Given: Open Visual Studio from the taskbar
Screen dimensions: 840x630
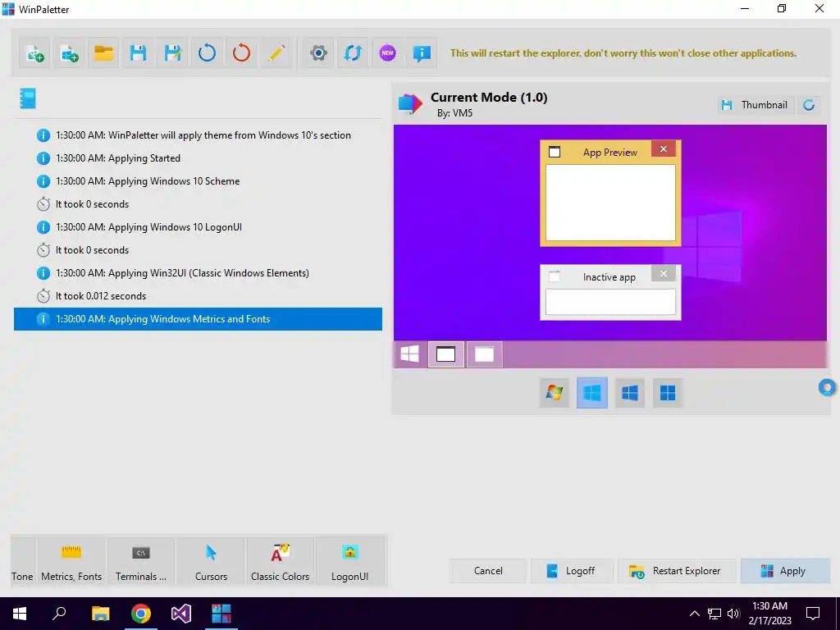Looking at the screenshot, I should [181, 614].
